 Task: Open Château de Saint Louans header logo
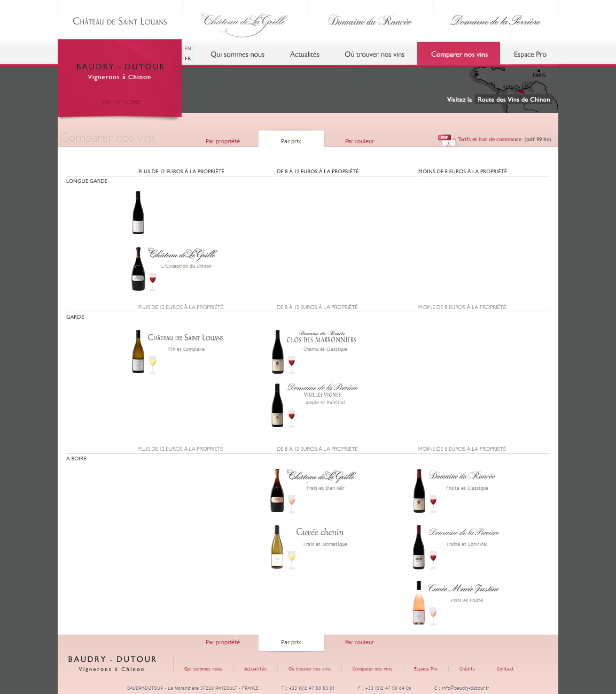coord(120,21)
